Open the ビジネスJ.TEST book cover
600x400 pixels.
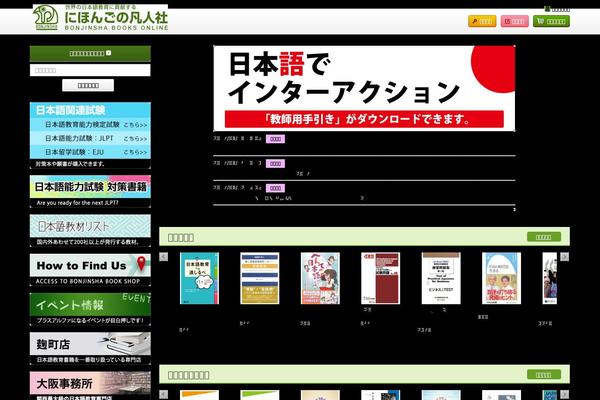pyautogui.click(x=441, y=278)
